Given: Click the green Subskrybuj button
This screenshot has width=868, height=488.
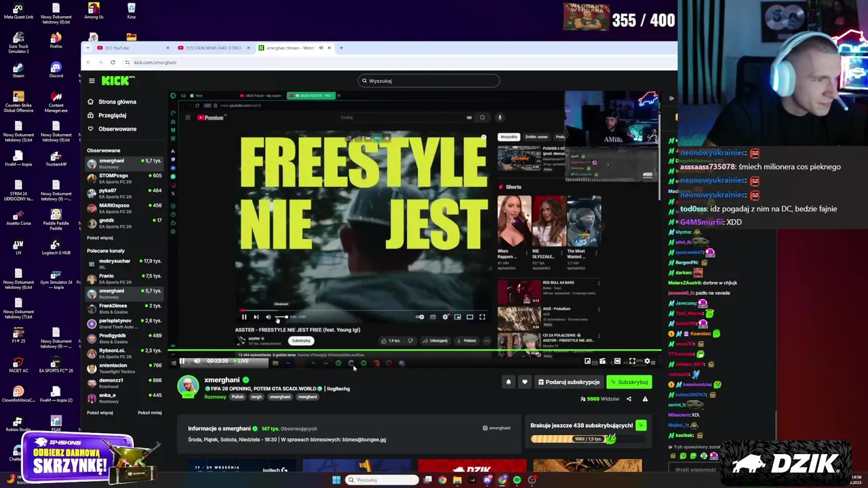Looking at the screenshot, I should click(x=629, y=382).
